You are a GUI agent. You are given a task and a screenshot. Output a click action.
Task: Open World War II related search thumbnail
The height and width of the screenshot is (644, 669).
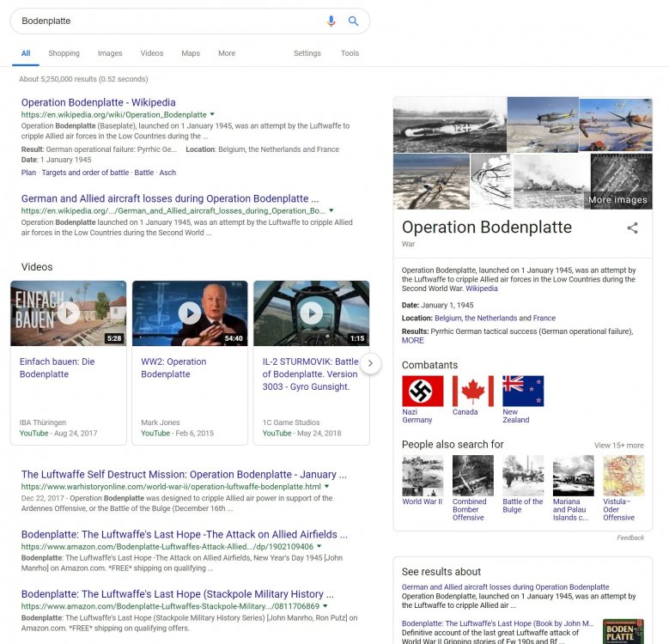(x=423, y=476)
